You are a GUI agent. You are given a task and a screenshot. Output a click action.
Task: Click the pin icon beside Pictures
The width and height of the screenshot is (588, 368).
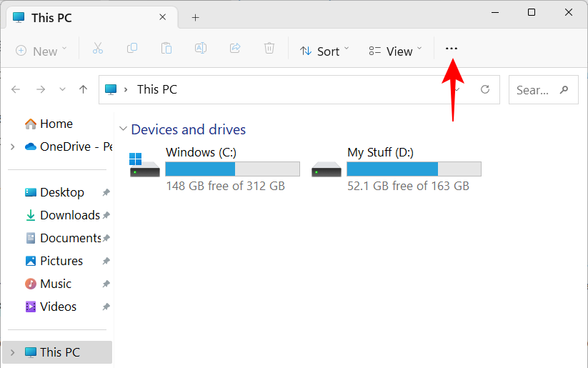click(106, 261)
